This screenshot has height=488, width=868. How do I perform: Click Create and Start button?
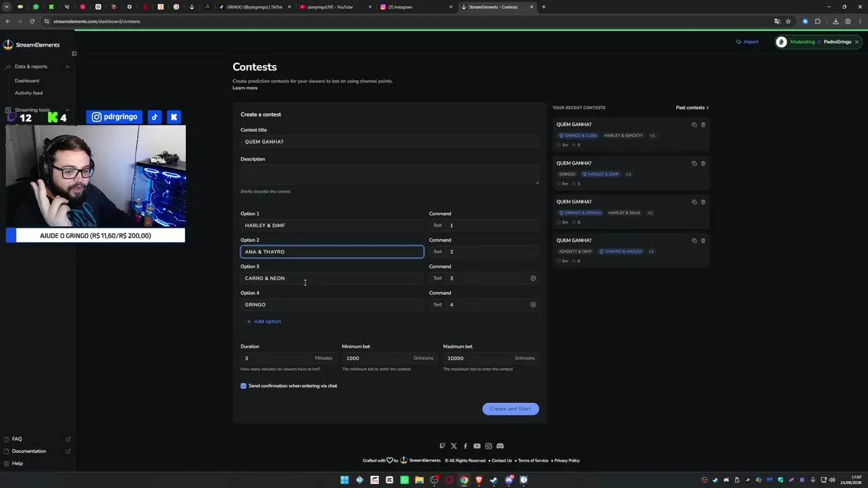[x=511, y=409]
